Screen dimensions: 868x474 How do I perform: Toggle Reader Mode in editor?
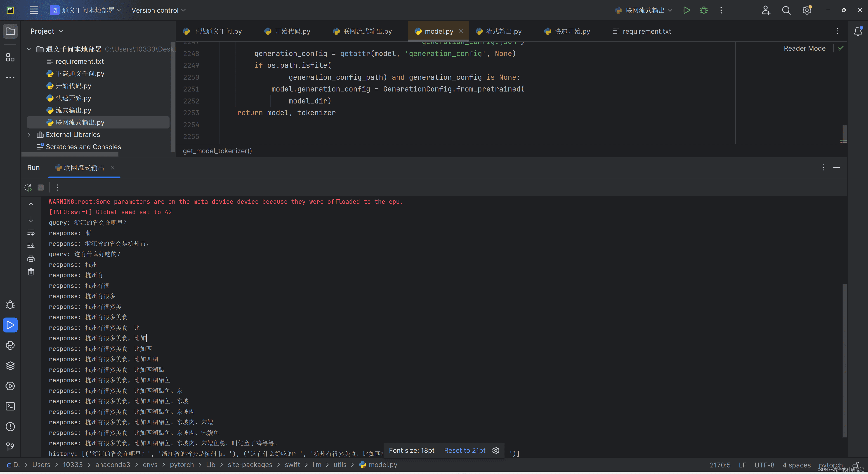click(x=804, y=48)
